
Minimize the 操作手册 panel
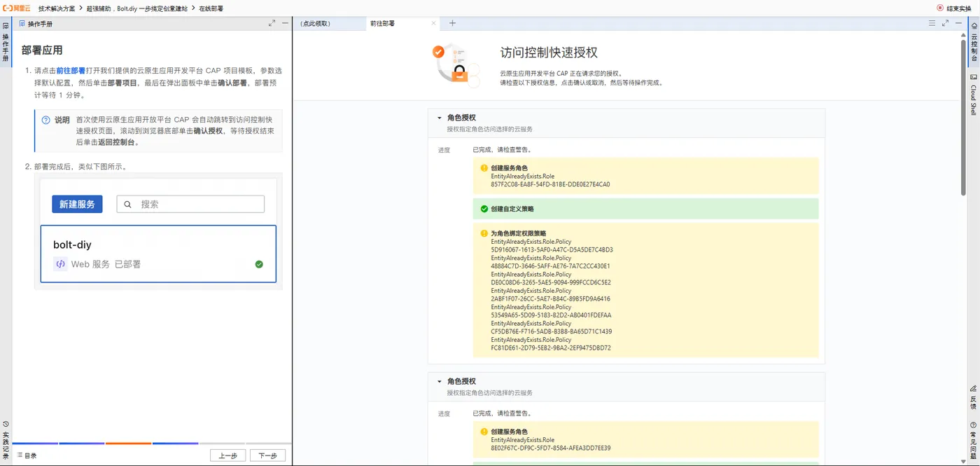point(285,23)
